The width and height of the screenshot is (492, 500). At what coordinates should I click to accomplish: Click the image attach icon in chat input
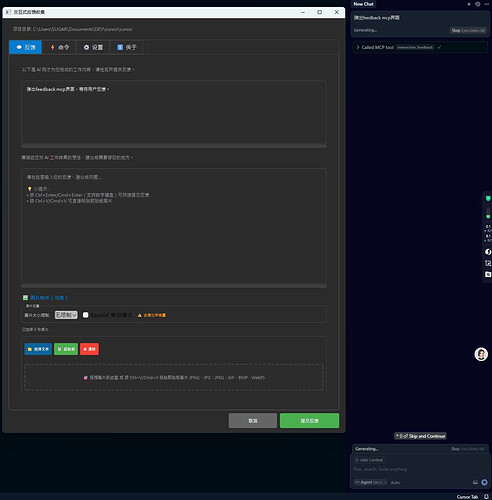tap(475, 482)
